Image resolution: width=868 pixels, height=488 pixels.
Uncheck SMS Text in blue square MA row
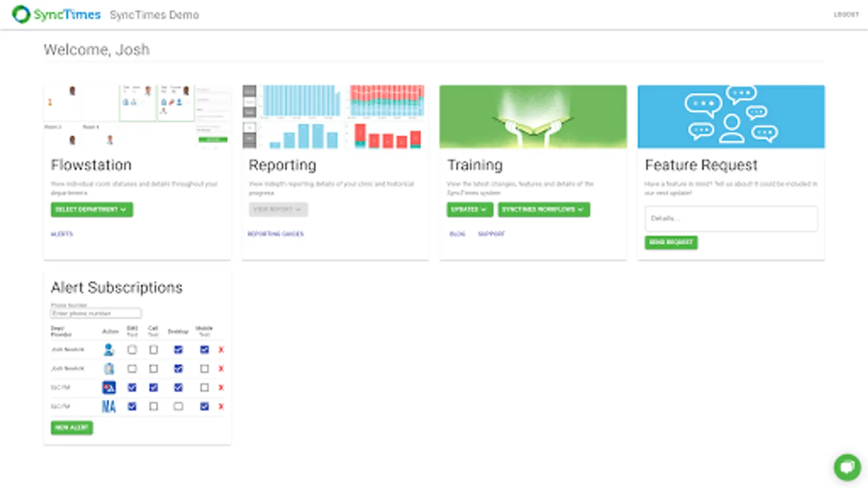coord(132,388)
